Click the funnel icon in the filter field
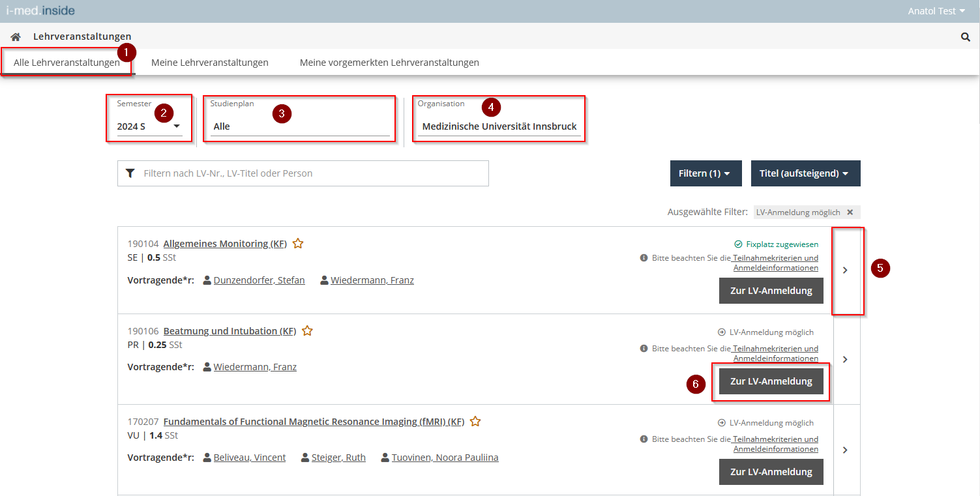The image size is (980, 496). tap(130, 173)
